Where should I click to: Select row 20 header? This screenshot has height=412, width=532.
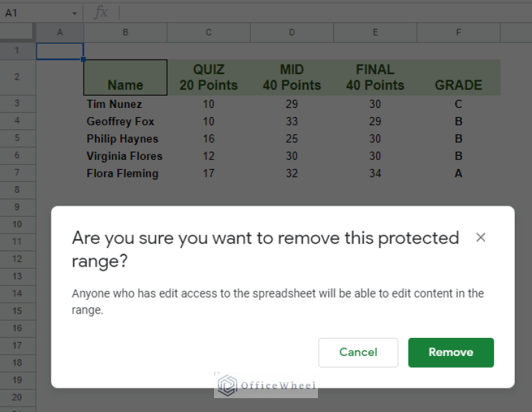click(17, 397)
